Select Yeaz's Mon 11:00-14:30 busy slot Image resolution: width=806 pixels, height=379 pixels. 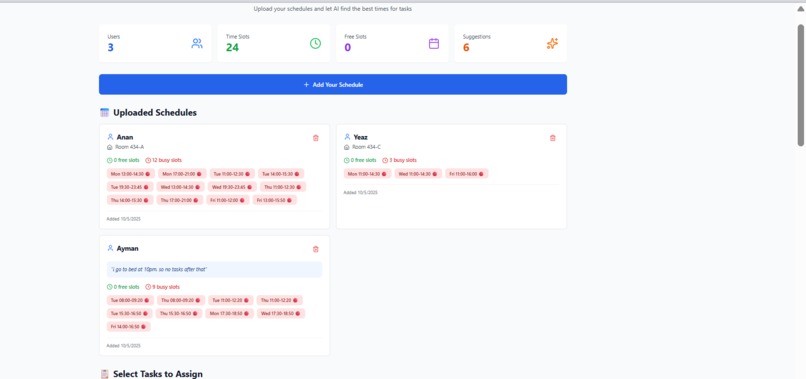(367, 174)
